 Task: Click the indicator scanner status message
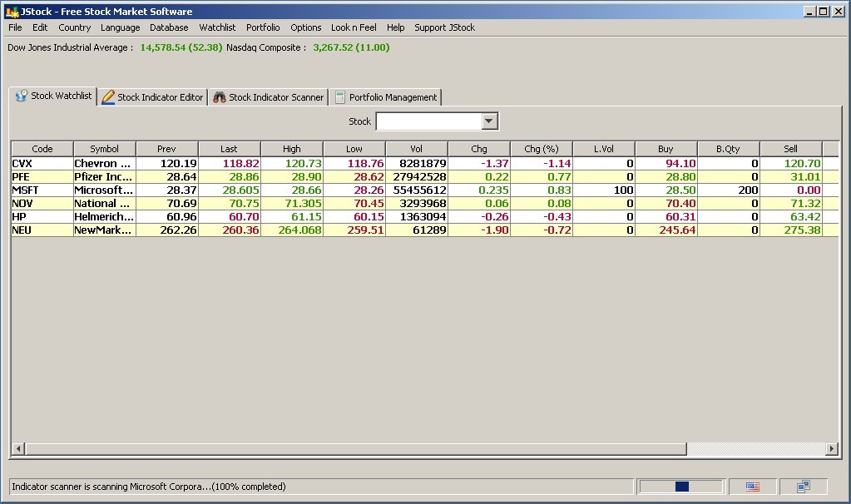pos(149,487)
